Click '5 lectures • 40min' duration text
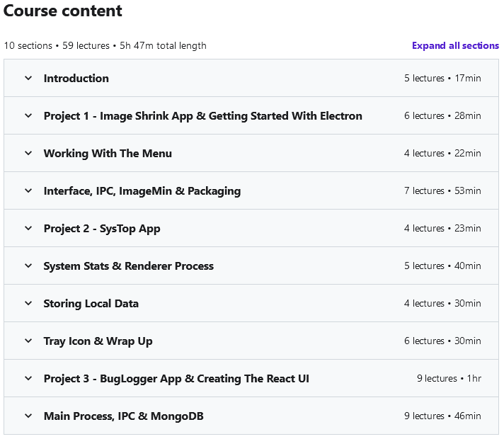504x439 pixels. tap(442, 266)
